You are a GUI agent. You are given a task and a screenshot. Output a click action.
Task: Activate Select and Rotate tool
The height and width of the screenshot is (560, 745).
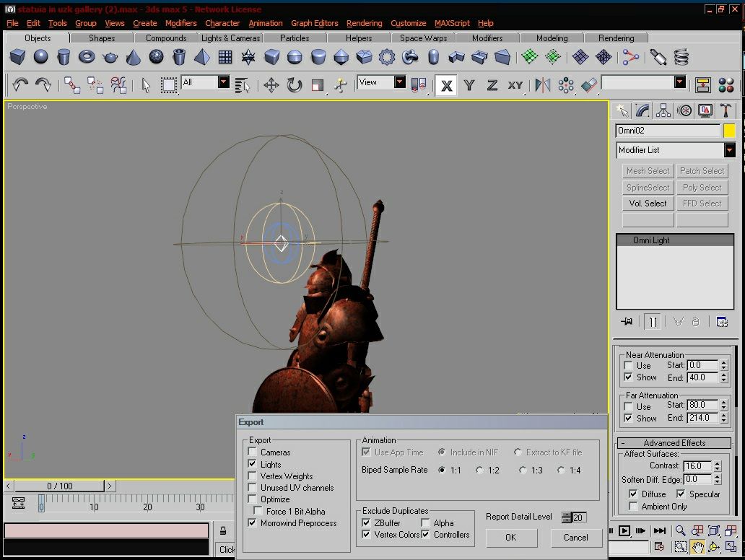tap(295, 85)
